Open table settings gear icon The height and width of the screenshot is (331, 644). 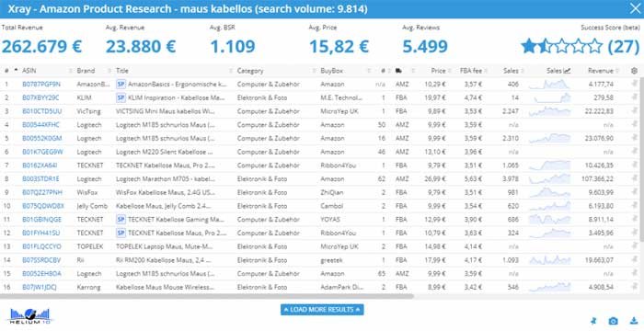[634, 71]
